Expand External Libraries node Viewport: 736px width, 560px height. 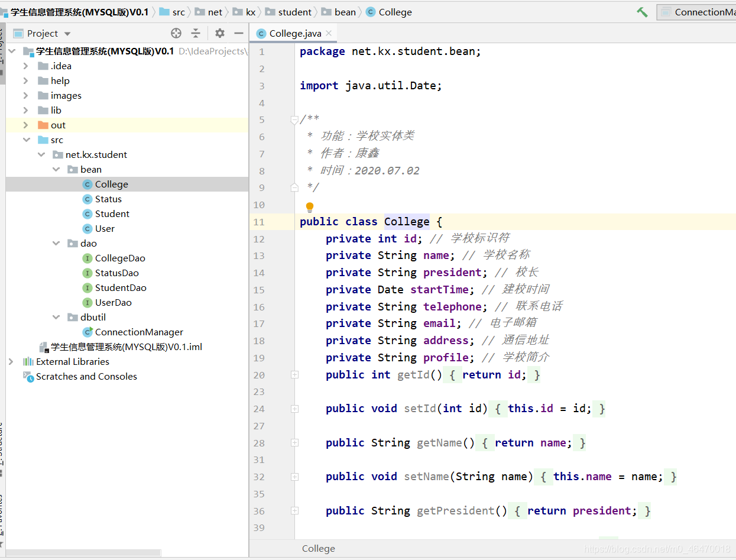tap(11, 361)
